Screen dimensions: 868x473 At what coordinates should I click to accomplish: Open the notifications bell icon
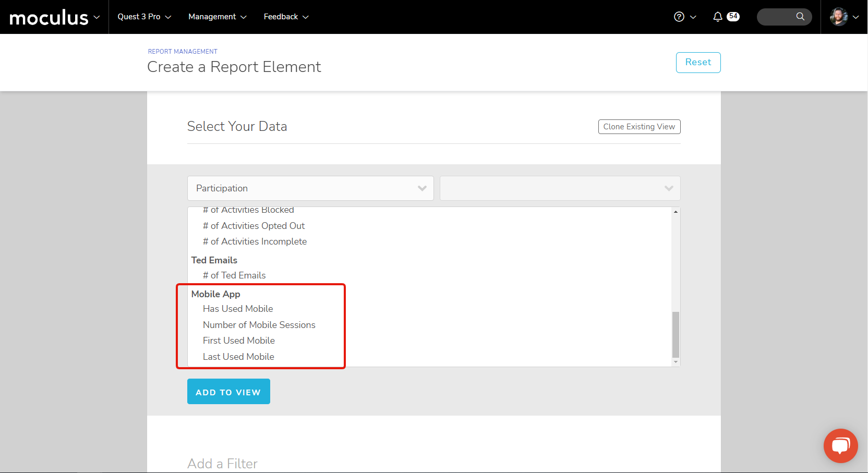[718, 17]
